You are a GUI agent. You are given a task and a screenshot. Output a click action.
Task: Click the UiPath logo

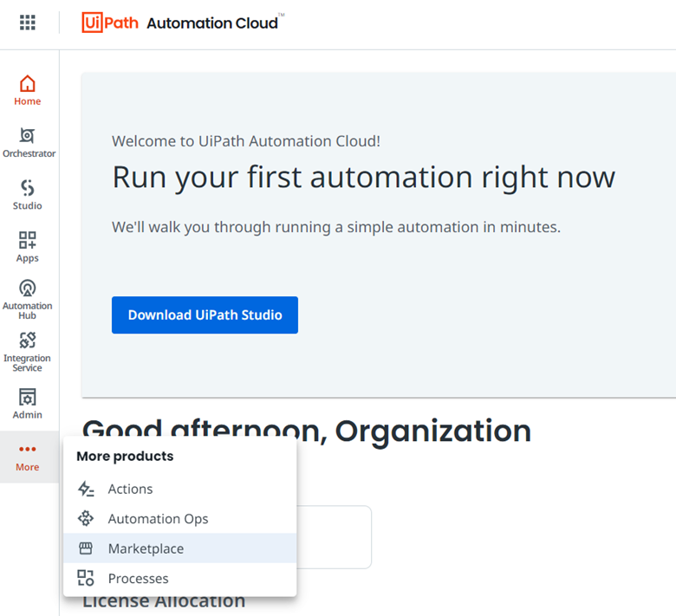pyautogui.click(x=110, y=23)
